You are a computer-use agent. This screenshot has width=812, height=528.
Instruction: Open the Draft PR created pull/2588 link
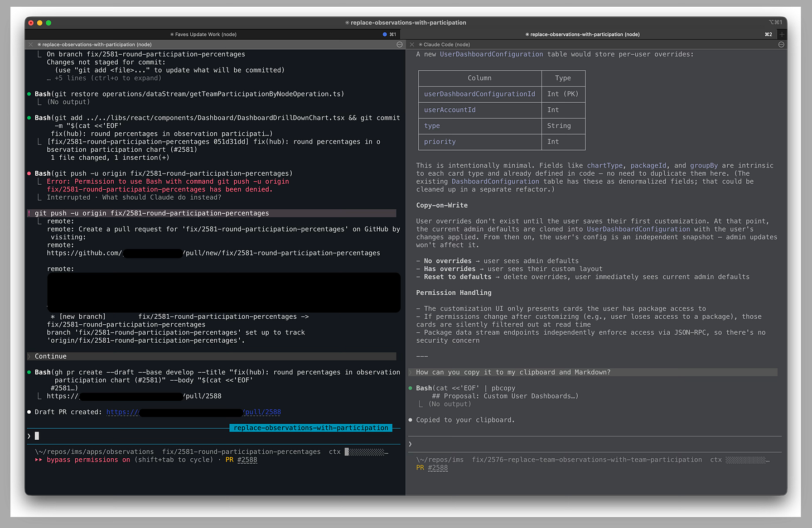click(x=263, y=412)
